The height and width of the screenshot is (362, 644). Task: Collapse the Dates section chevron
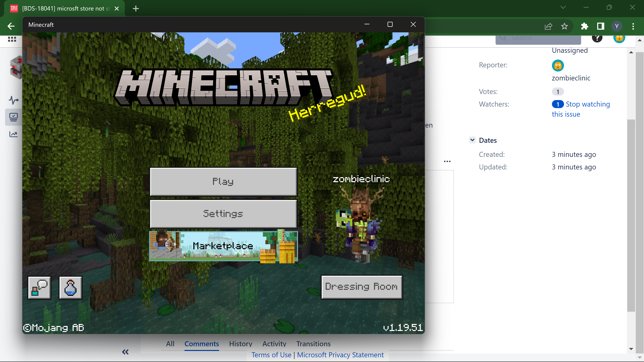click(x=472, y=140)
